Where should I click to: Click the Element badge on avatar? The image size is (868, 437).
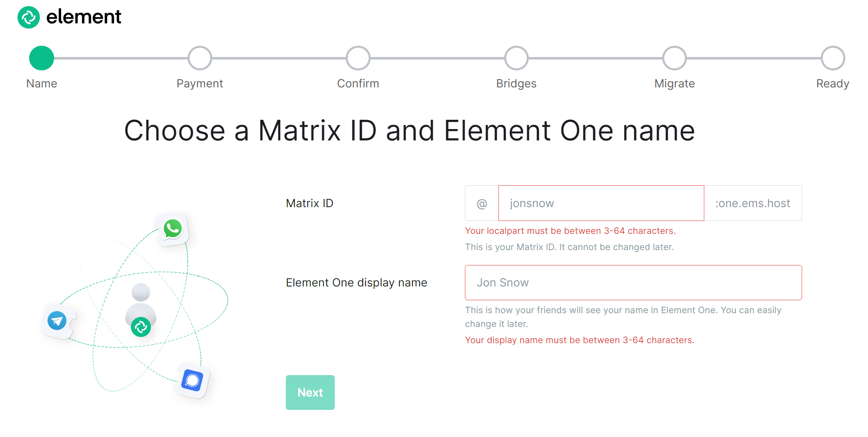[x=141, y=327]
